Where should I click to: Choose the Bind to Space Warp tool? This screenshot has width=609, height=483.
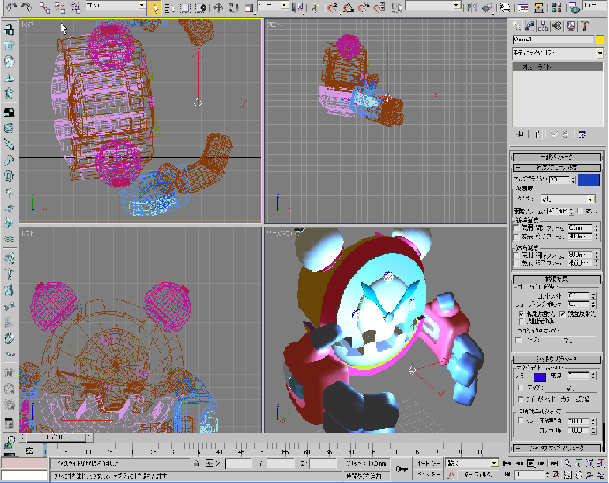[x=75, y=7]
